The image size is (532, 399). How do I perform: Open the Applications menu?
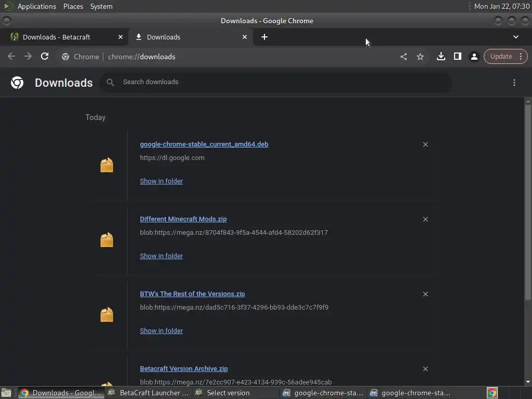pyautogui.click(x=37, y=6)
